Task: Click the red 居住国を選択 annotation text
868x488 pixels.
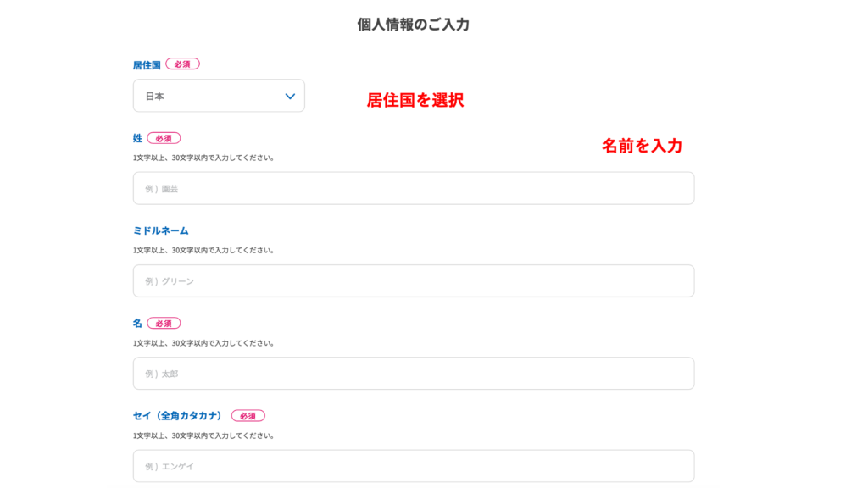Action: tap(415, 100)
